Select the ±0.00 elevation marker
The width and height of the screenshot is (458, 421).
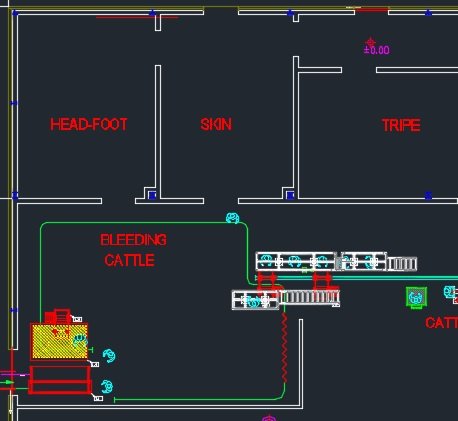coord(377,50)
